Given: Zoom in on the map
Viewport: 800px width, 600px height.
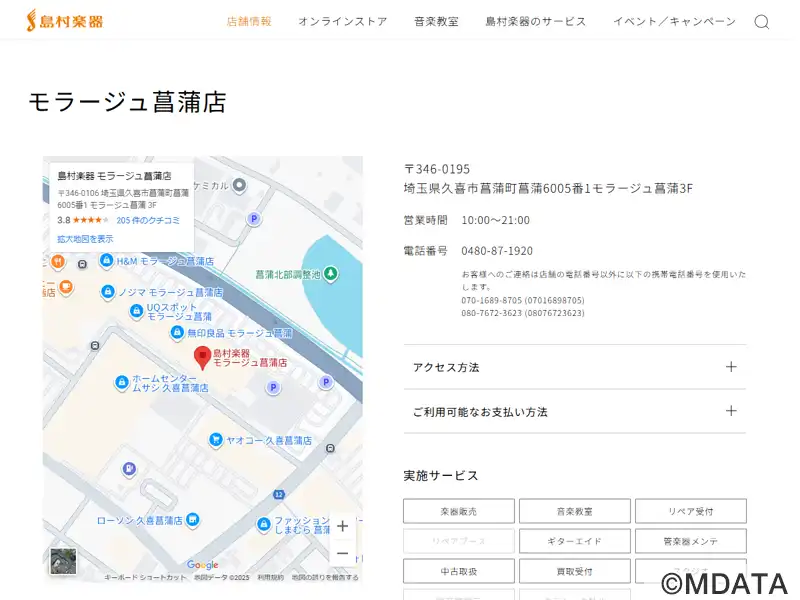Looking at the screenshot, I should 342,526.
